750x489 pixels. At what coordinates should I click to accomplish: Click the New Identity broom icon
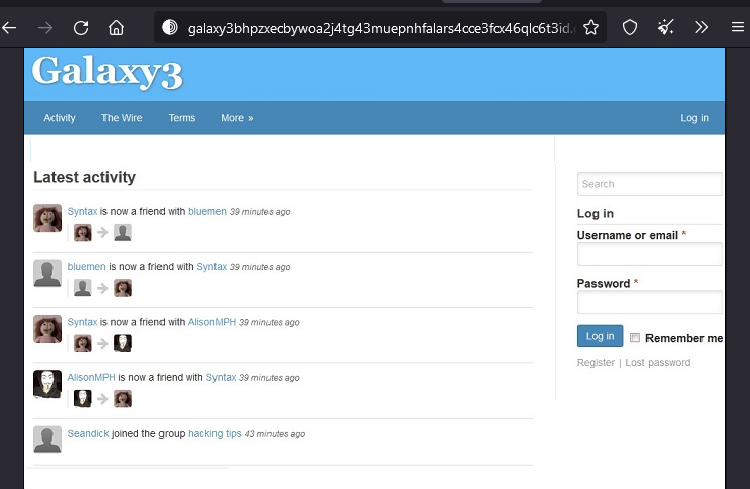click(x=665, y=28)
